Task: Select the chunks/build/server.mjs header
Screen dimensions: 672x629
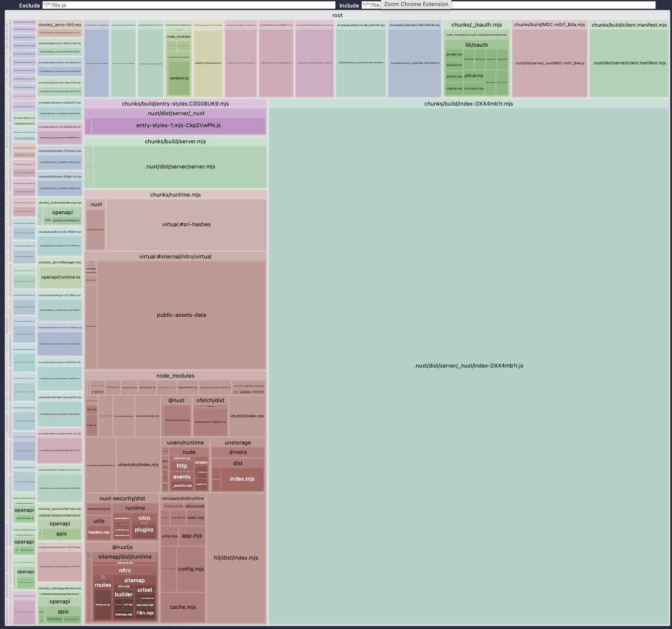Action: click(175, 141)
